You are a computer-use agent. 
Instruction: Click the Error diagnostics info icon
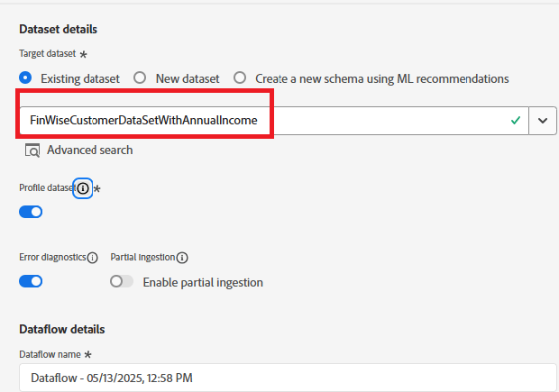92,258
